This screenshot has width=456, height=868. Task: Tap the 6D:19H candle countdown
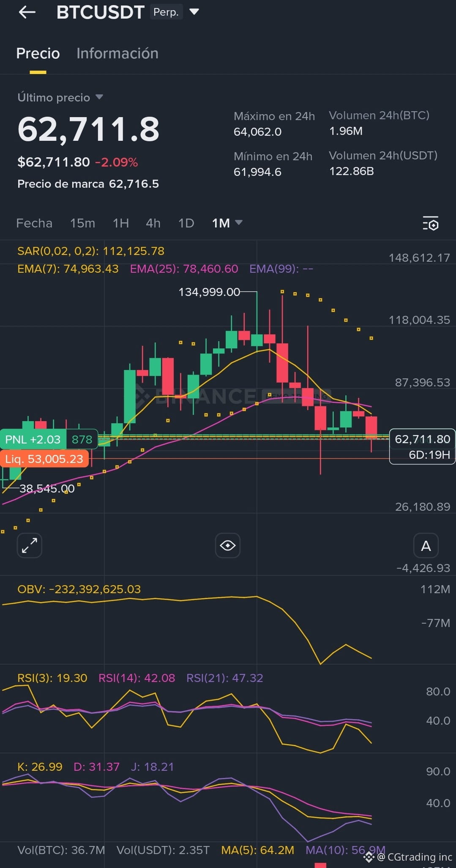[429, 455]
